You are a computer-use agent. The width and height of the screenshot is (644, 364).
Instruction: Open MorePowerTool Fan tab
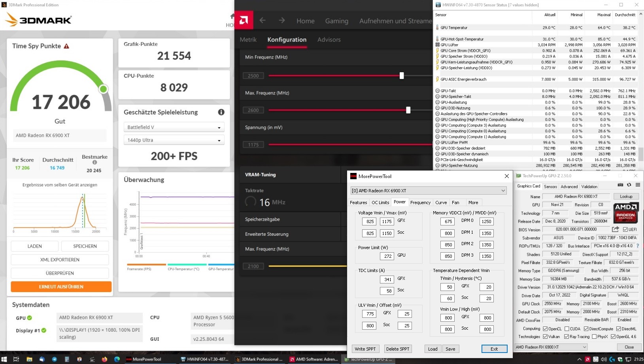[x=455, y=203]
